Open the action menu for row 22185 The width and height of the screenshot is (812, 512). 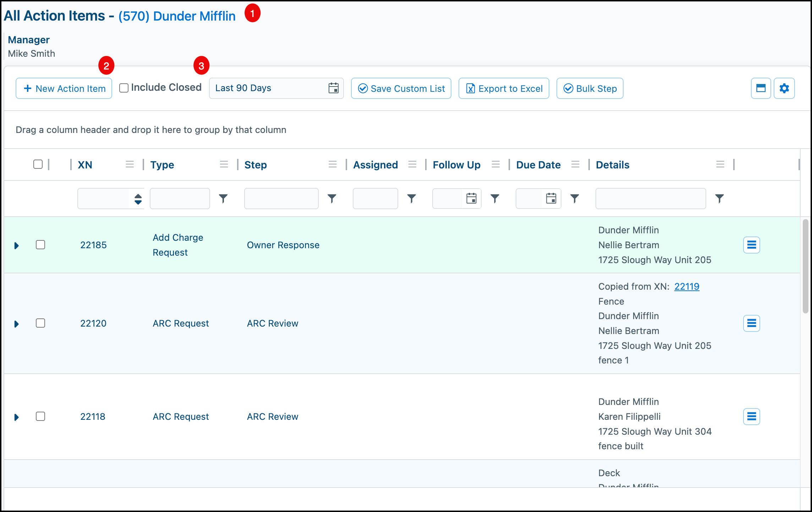(752, 245)
